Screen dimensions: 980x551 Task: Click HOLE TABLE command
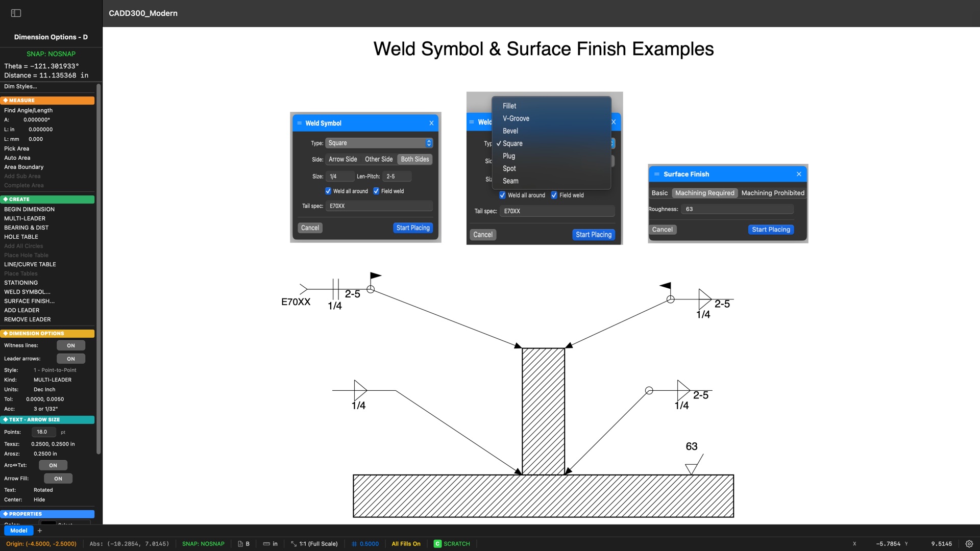click(21, 237)
